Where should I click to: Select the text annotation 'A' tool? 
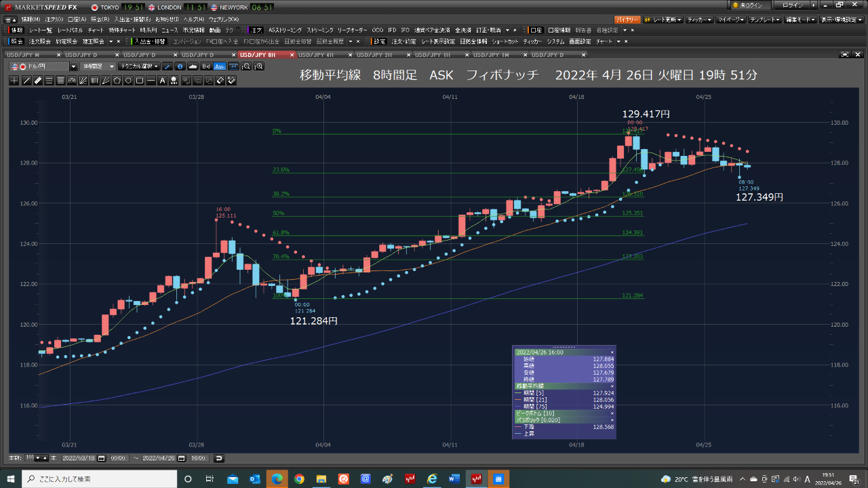[162, 81]
